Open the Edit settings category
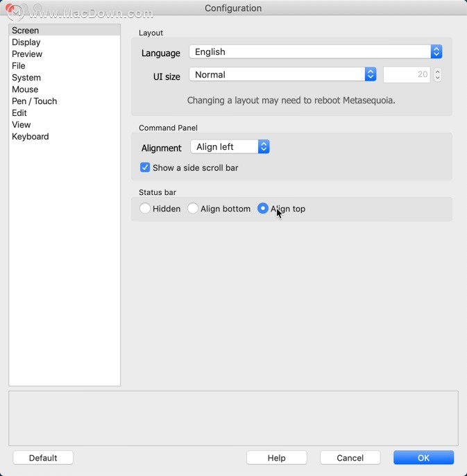Viewport: 467px width, 476px height. [65, 113]
